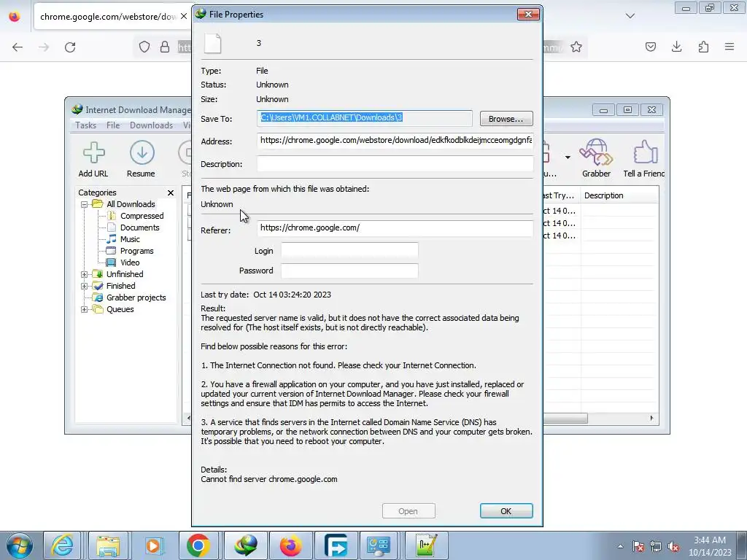
Task: Close the Categories panel
Action: pyautogui.click(x=171, y=192)
